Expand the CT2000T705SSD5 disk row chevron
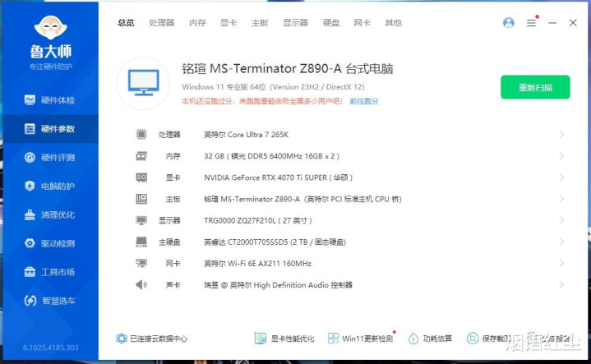The height and width of the screenshot is (364, 591). [561, 242]
